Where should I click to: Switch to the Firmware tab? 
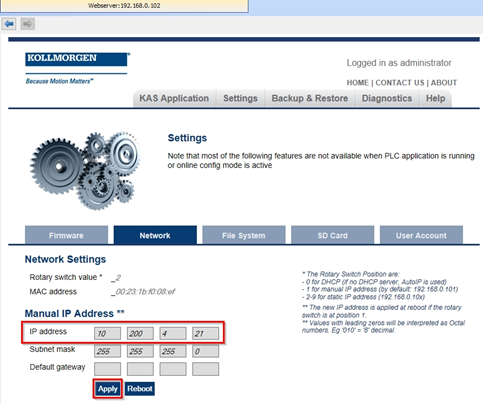[x=66, y=235]
